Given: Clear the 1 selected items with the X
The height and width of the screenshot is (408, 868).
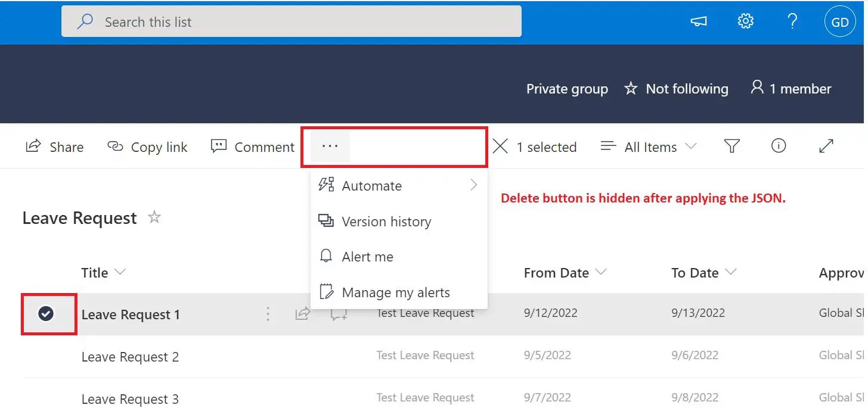Looking at the screenshot, I should (x=500, y=146).
